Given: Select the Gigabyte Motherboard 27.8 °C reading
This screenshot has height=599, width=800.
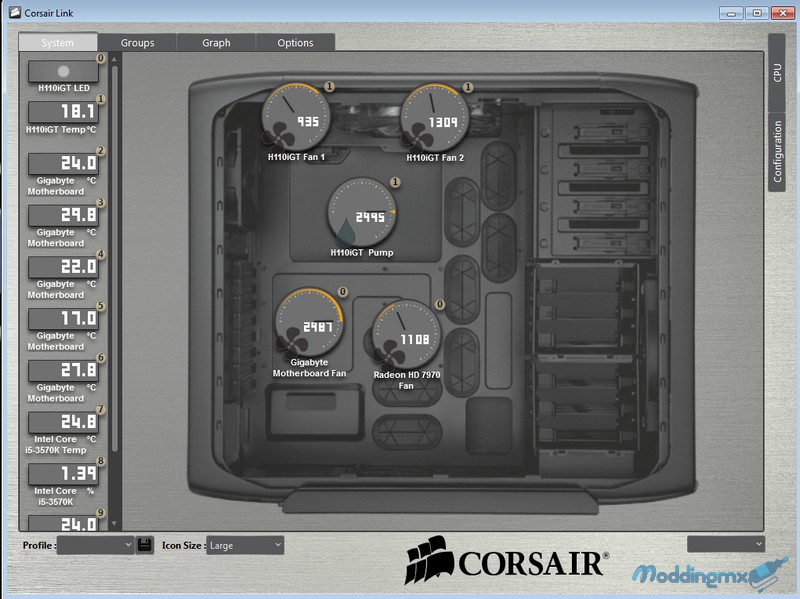Looking at the screenshot, I should click(63, 370).
